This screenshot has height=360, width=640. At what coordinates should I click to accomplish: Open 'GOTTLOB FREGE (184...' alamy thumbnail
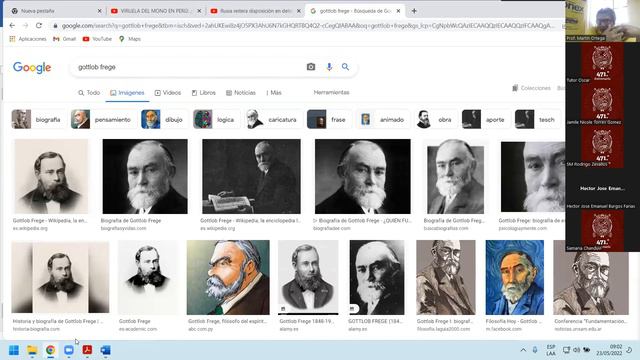(377, 277)
